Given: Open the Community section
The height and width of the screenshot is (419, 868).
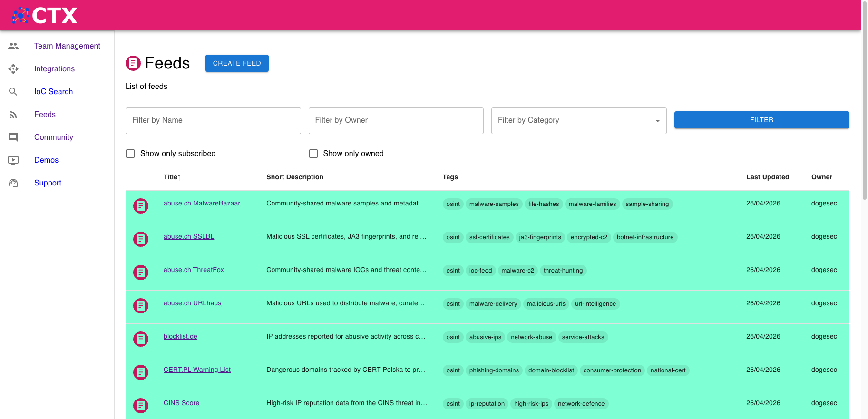Looking at the screenshot, I should [x=54, y=137].
